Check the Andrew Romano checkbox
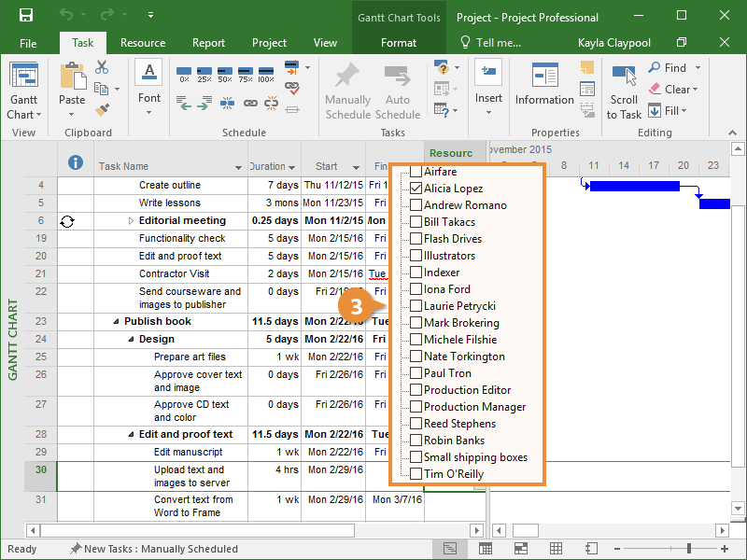The height and width of the screenshot is (560, 747). 416,205
